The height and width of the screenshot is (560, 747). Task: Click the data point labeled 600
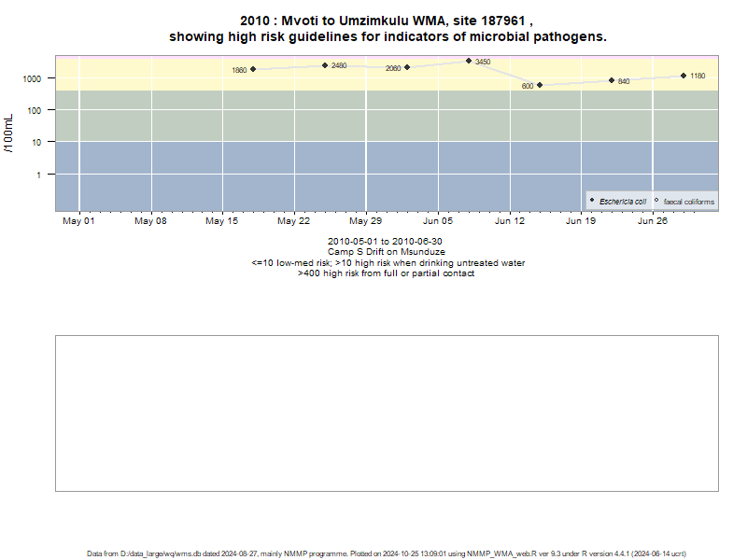[540, 85]
